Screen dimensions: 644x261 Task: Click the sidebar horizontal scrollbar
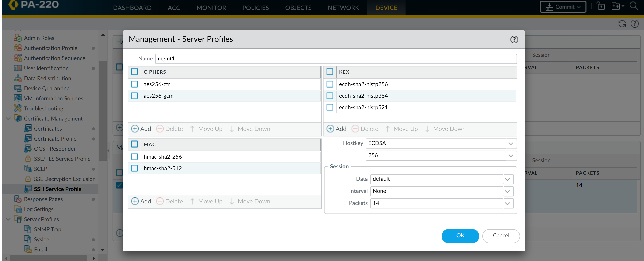(48, 258)
